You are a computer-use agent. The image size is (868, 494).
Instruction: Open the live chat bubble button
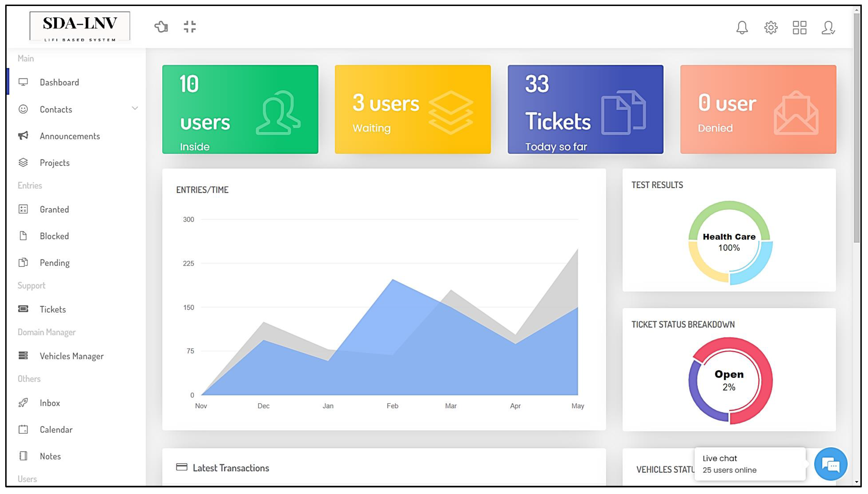pos(830,464)
